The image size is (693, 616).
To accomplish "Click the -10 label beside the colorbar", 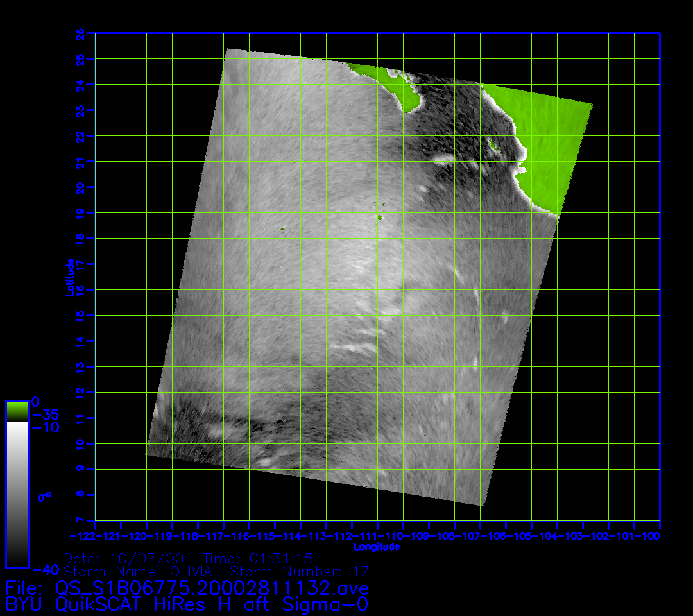I will coord(45,427).
